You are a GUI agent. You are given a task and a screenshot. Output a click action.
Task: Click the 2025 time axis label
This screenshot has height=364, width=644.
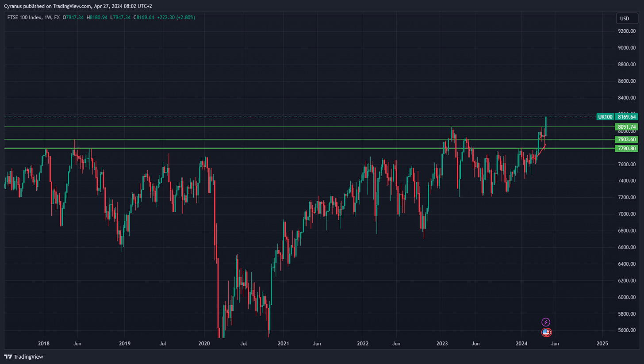[x=602, y=343]
